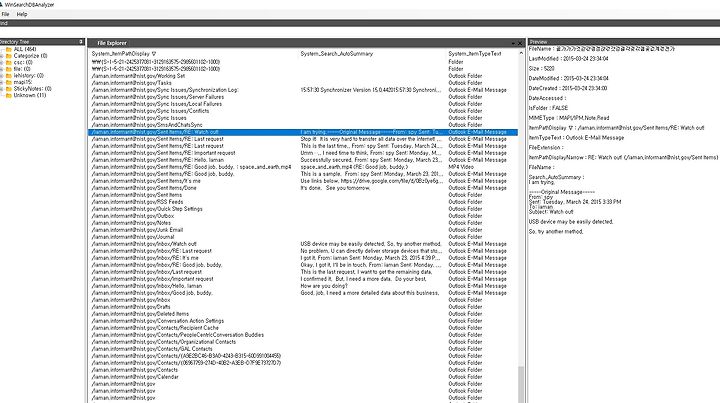
Task: Select the Inbox/RE: It's me row
Action: coord(303,258)
